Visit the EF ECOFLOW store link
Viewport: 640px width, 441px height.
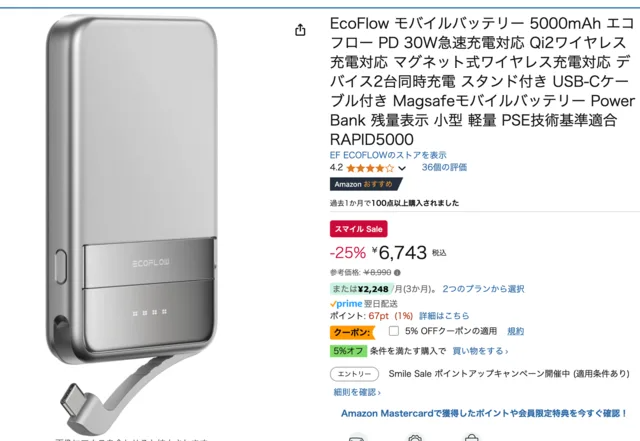coord(388,155)
